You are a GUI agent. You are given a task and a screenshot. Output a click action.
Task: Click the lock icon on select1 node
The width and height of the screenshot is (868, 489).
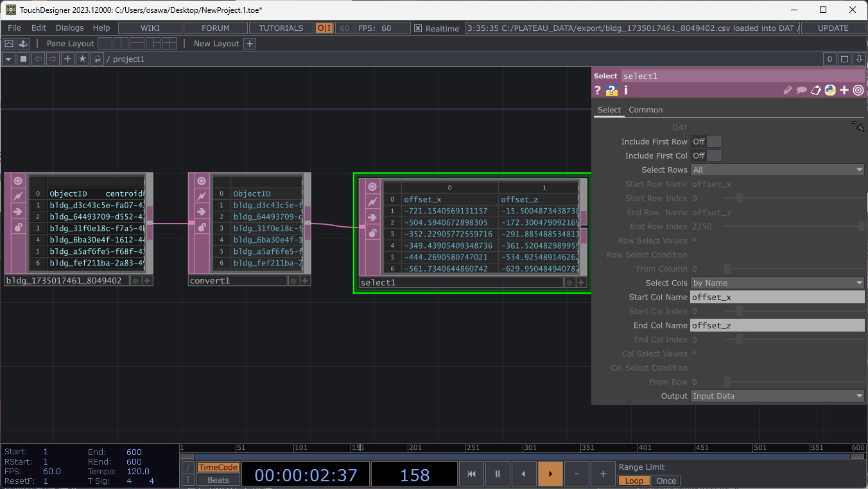(372, 233)
